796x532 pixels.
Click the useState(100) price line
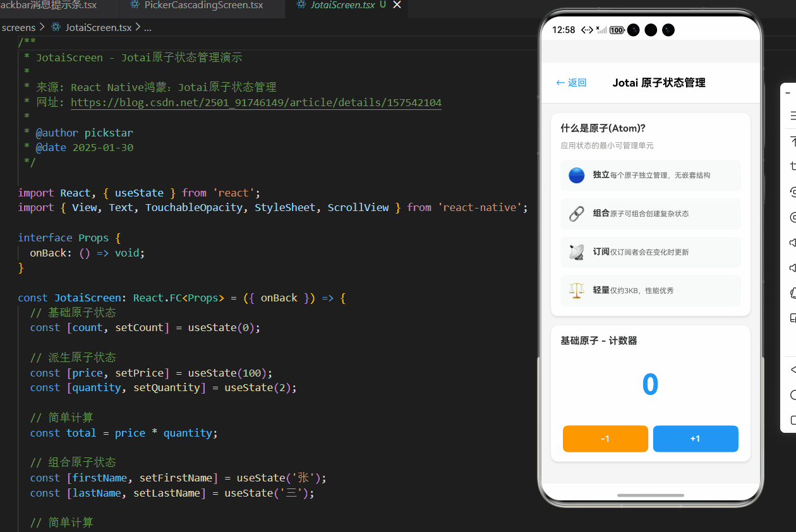pyautogui.click(x=151, y=373)
